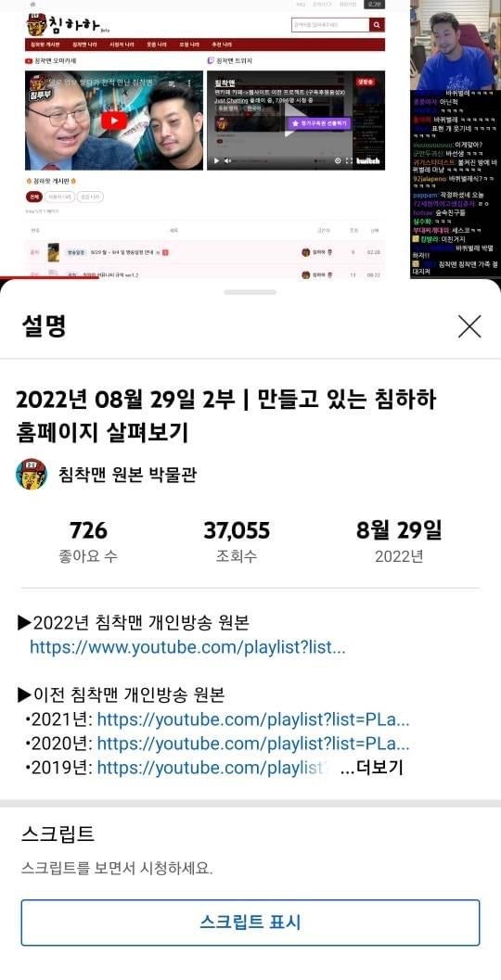501x980 pixels.
Task: Select the 전체 filter chip
Action: point(32,197)
